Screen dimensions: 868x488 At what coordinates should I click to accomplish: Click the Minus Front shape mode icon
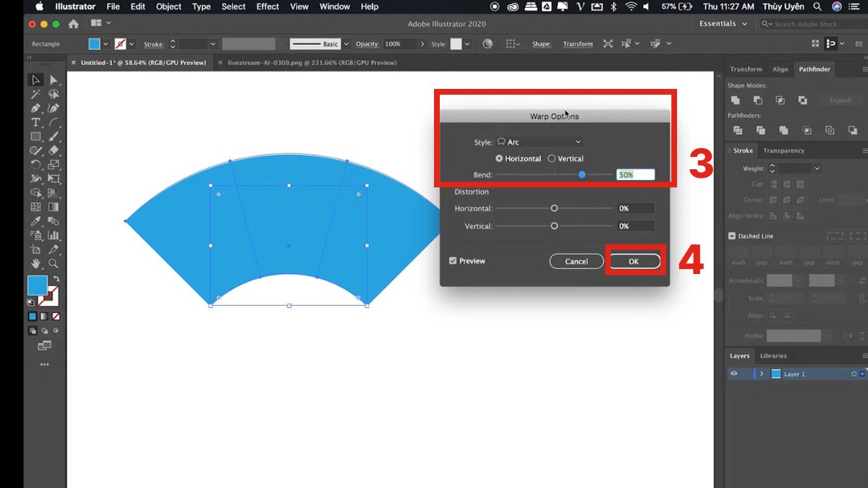coord(758,100)
